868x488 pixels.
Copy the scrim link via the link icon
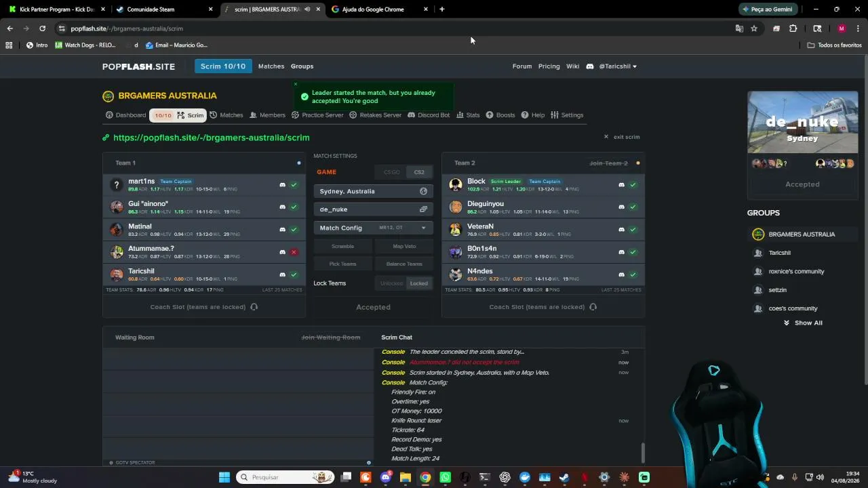[x=106, y=138]
